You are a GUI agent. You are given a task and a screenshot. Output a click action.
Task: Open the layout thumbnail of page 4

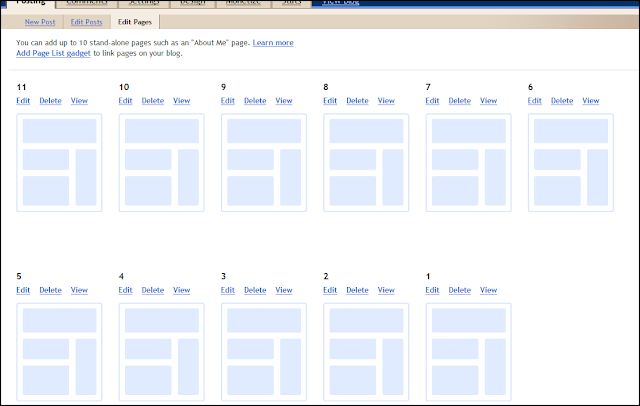[x=162, y=352]
